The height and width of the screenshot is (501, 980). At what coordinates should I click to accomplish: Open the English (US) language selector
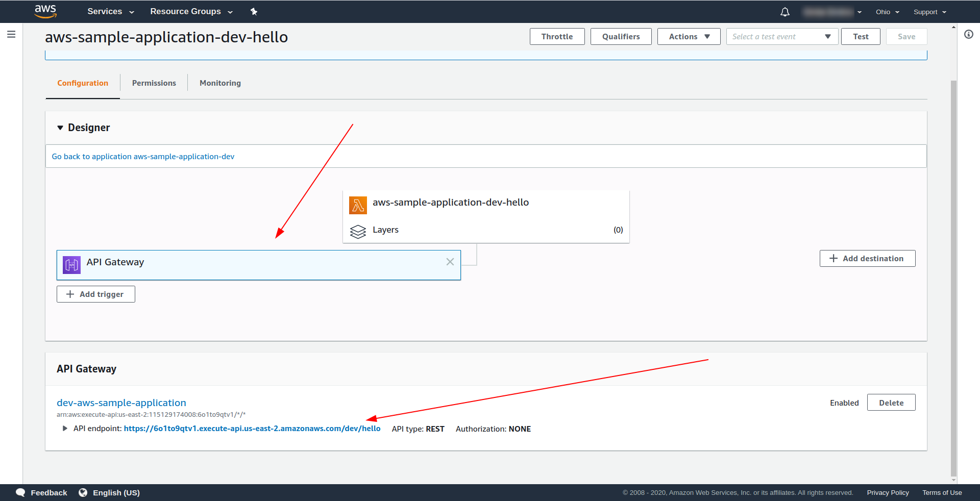[116, 493]
